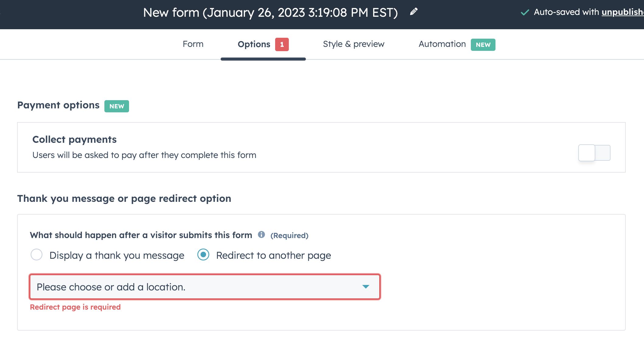Click the info tooltip beside the submit question
The image size is (644, 344).
[x=262, y=235]
